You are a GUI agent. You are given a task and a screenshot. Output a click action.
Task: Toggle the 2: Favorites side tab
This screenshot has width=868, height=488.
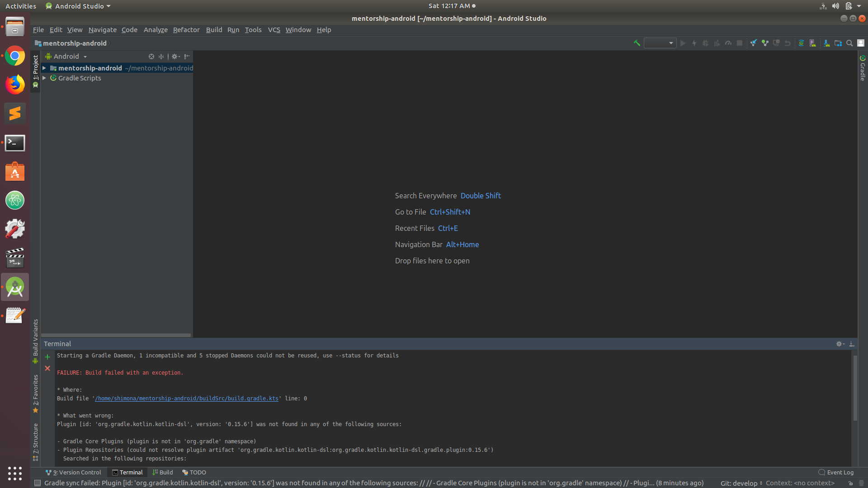tap(35, 394)
